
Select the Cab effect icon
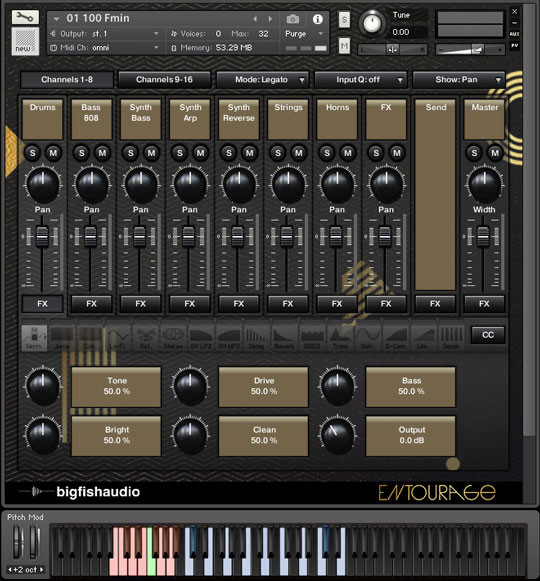(89, 337)
